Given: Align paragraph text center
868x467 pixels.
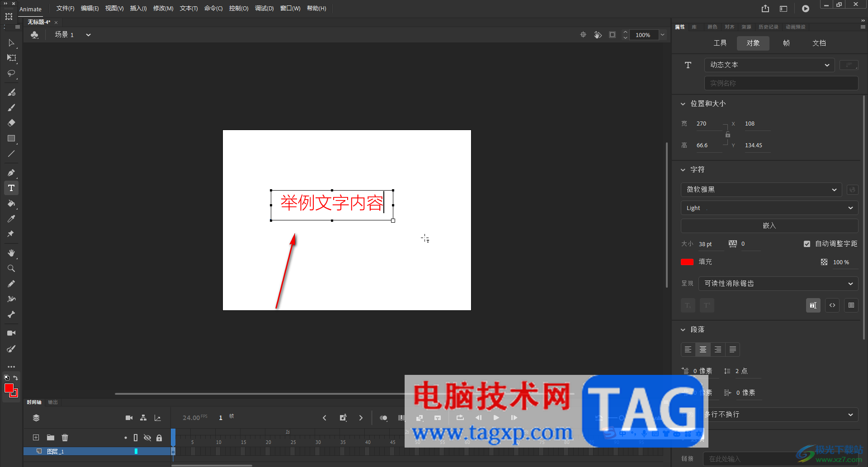Looking at the screenshot, I should coord(703,350).
